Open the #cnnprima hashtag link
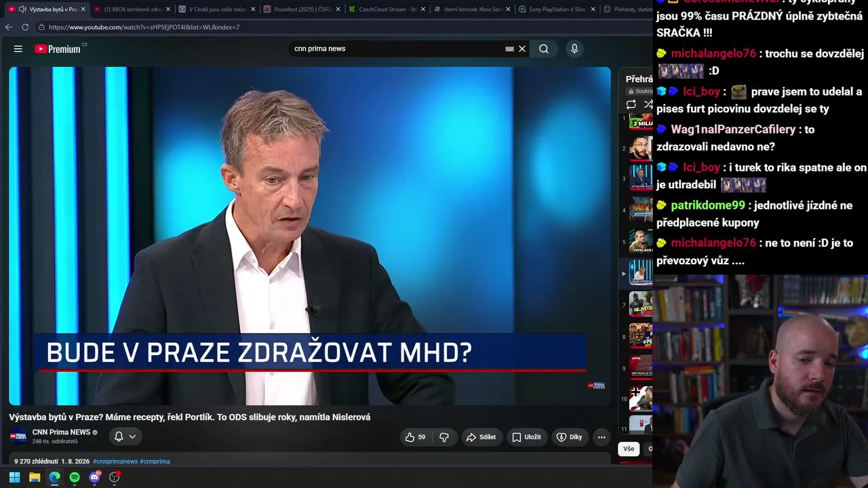 (x=155, y=462)
